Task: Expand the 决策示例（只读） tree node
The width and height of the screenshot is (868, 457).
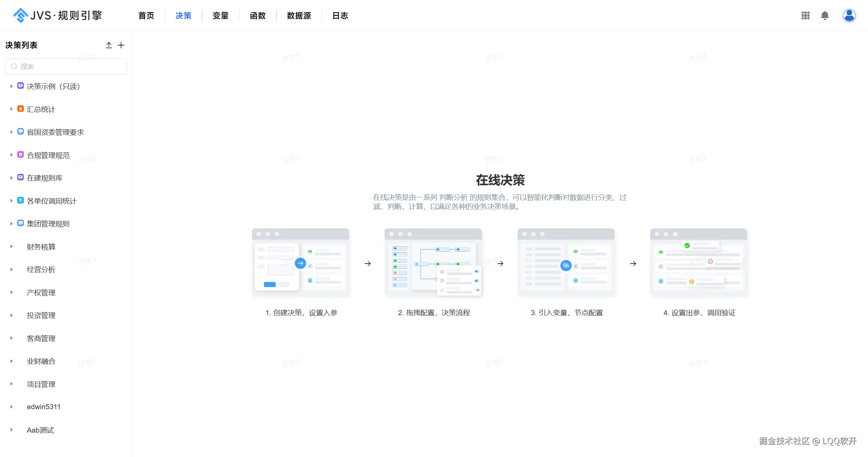Action: 11,86
